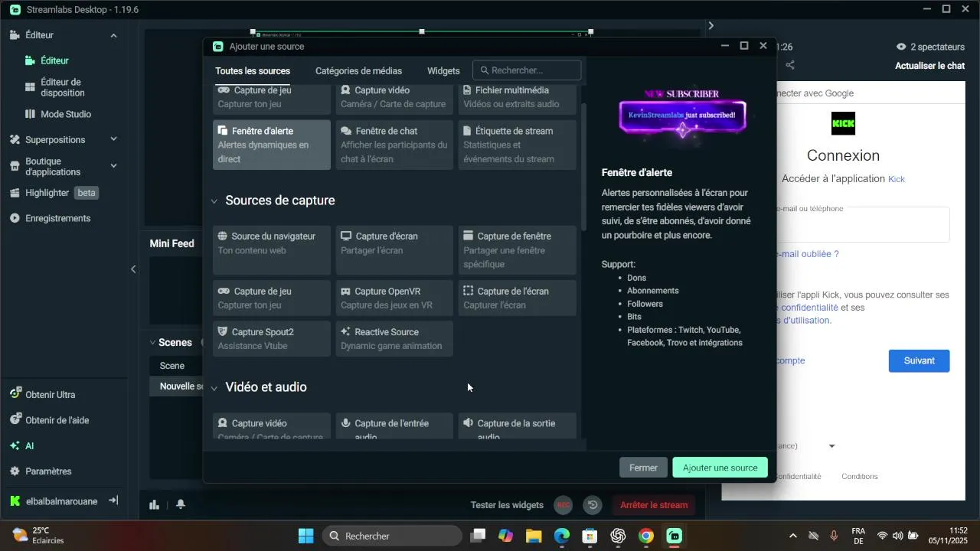Viewport: 980px width, 551px height.
Task: Click Obtenir Ultra upgrade
Action: point(43,395)
